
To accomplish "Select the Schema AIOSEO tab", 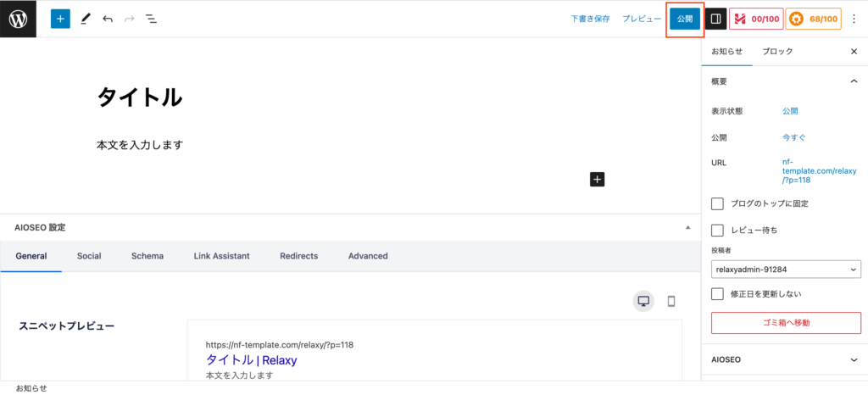I will pyautogui.click(x=147, y=256).
